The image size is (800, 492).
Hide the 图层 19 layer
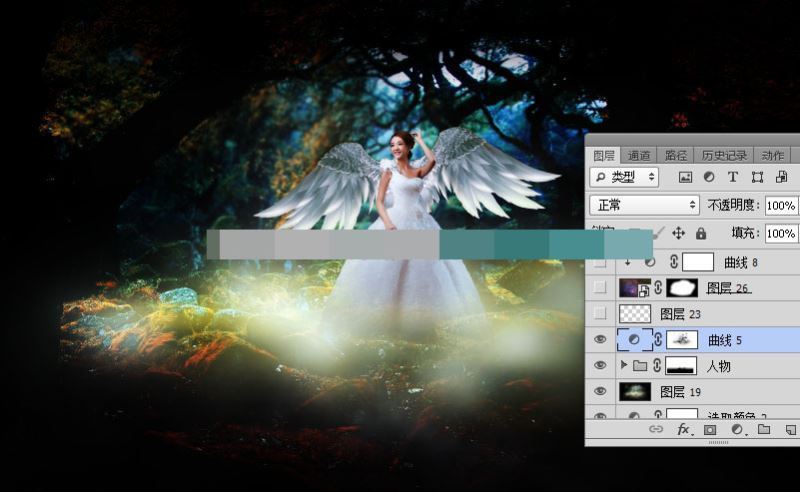(x=601, y=391)
